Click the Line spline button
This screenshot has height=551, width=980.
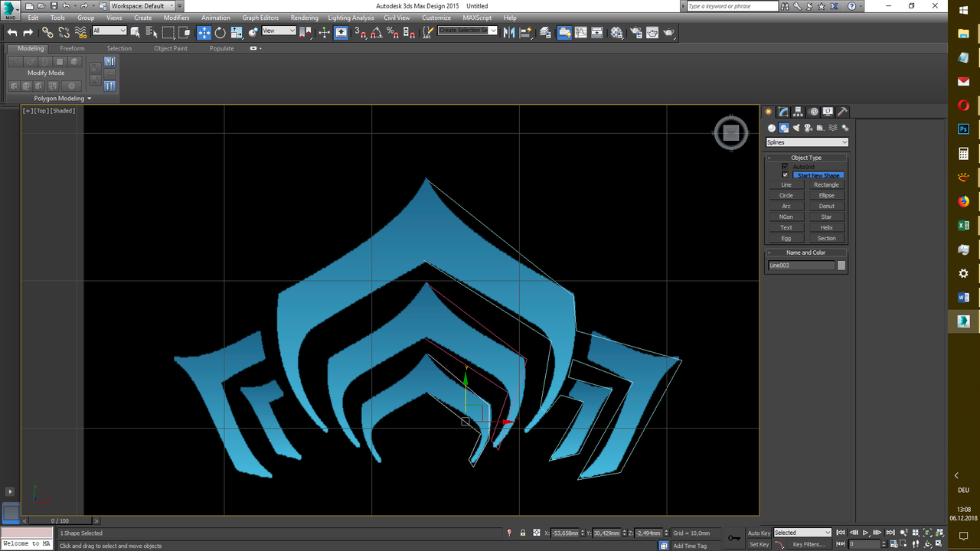(786, 185)
